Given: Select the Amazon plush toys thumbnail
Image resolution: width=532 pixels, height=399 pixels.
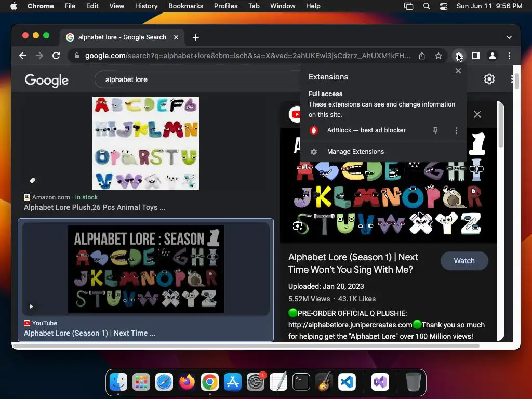Looking at the screenshot, I should (145, 143).
